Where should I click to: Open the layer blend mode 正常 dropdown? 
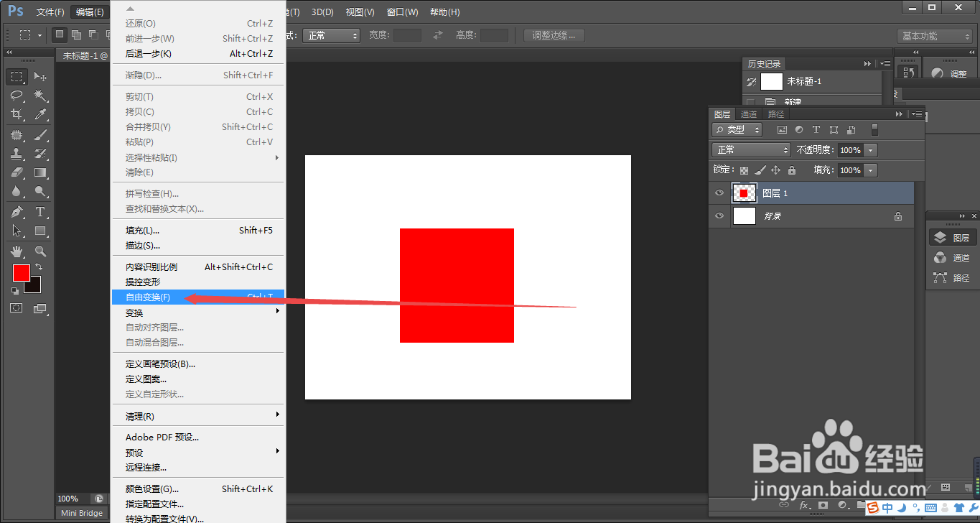751,150
